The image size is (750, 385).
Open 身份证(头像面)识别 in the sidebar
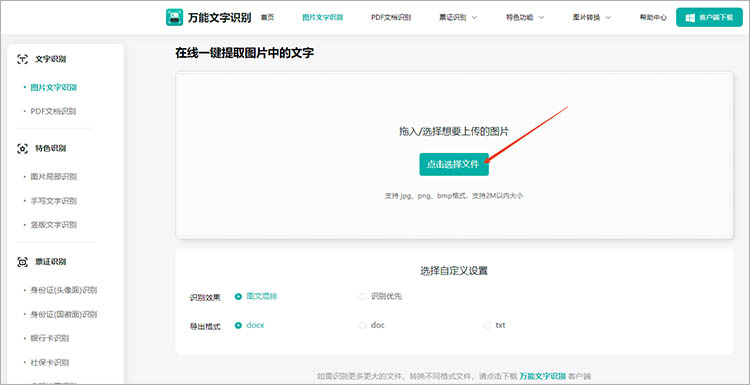(x=64, y=290)
